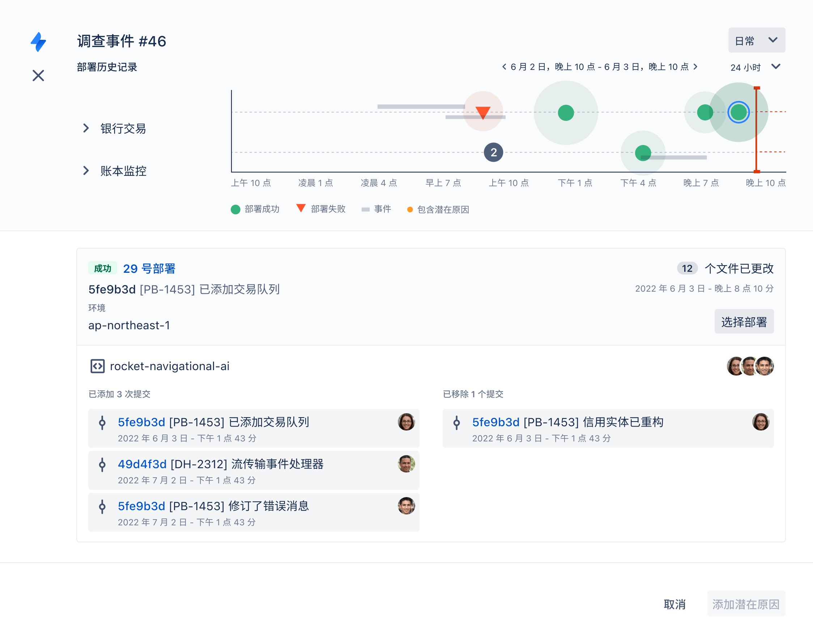The image size is (813, 644).
Task: Click the grouped deployments badge labeled 2
Action: [x=493, y=152]
